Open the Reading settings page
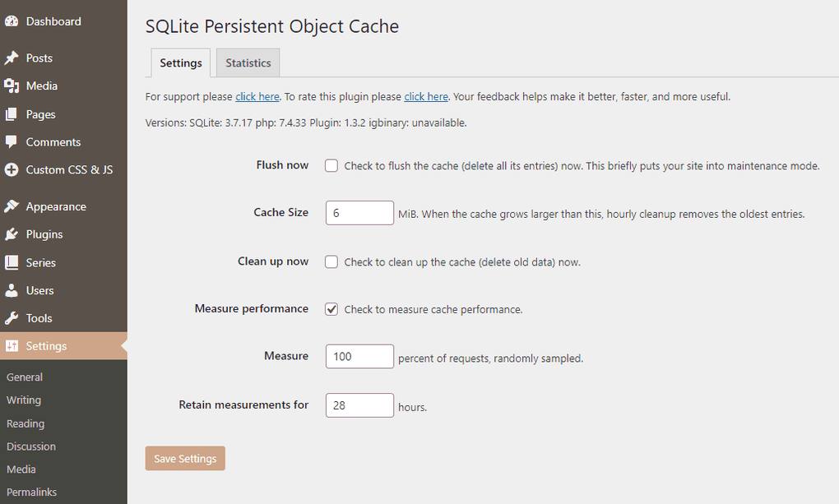Image resolution: width=839 pixels, height=504 pixels. pyautogui.click(x=25, y=423)
